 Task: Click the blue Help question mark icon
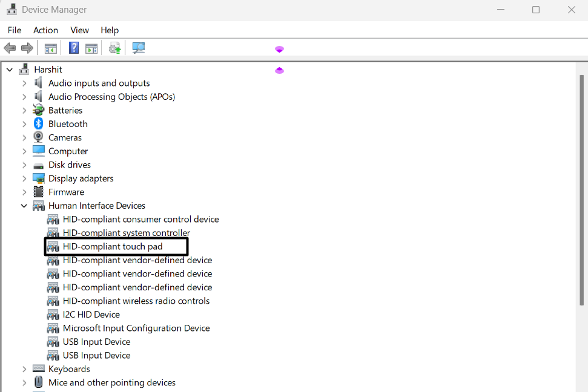[74, 48]
